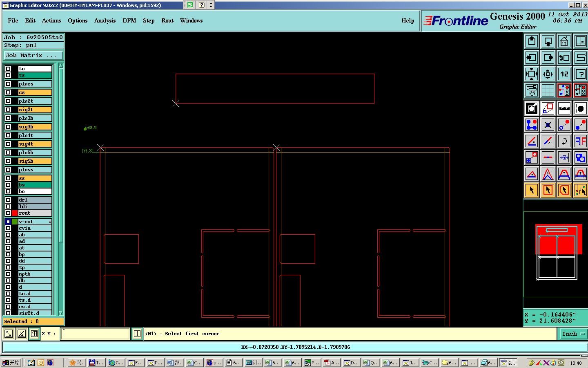
Task: Click the blue connected dots tool icon
Action: click(532, 125)
